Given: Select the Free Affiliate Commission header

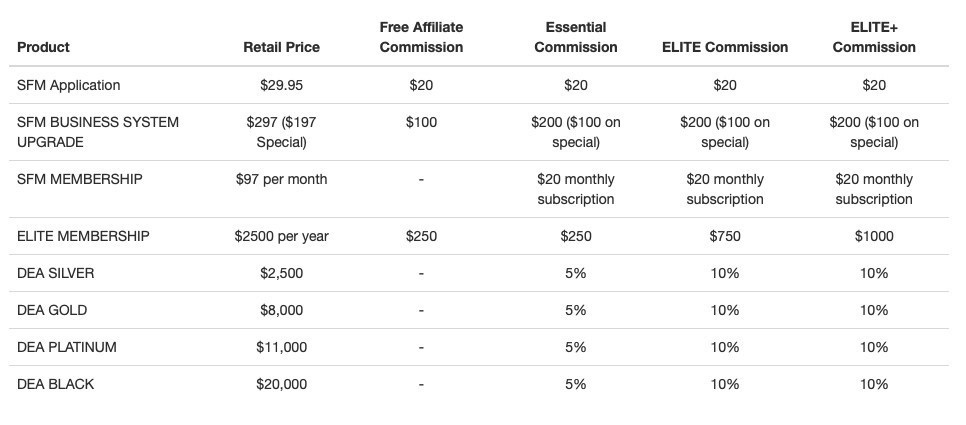Looking at the screenshot, I should click(421, 38).
